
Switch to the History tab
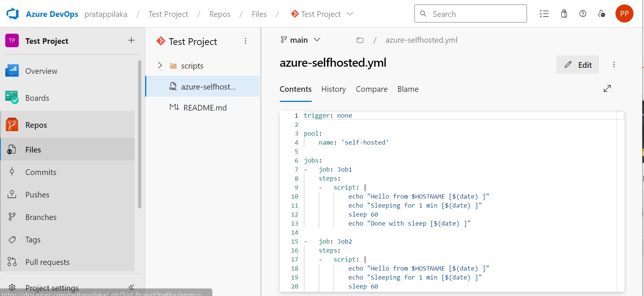click(x=333, y=89)
